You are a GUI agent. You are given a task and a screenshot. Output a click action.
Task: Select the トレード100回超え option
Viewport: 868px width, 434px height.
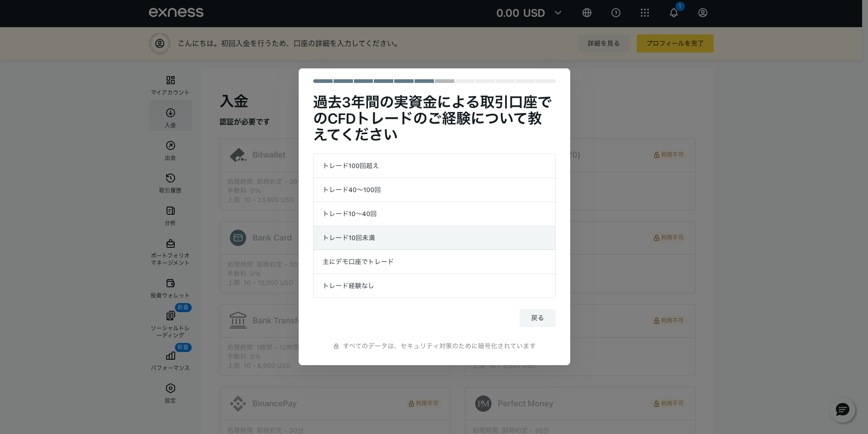click(x=434, y=166)
